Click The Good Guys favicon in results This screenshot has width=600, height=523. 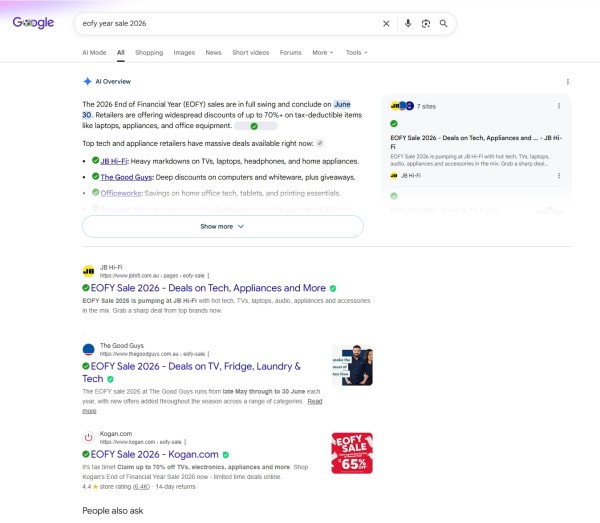point(88,349)
